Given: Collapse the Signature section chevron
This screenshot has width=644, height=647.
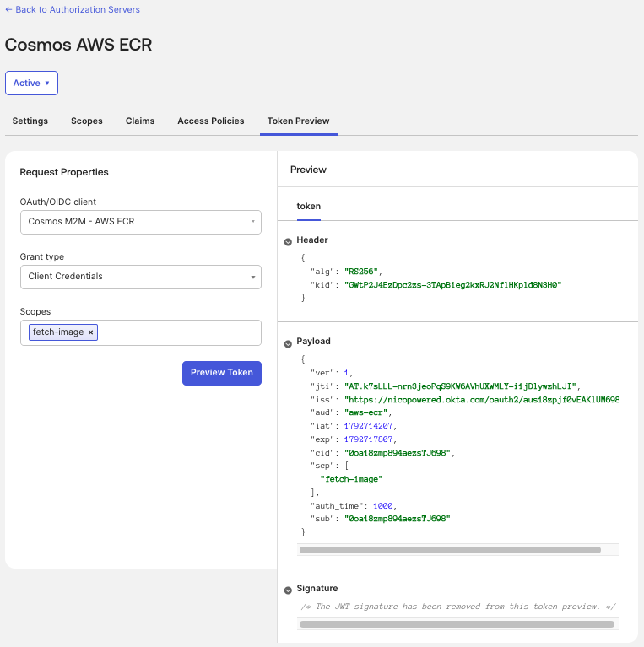Looking at the screenshot, I should [x=288, y=590].
